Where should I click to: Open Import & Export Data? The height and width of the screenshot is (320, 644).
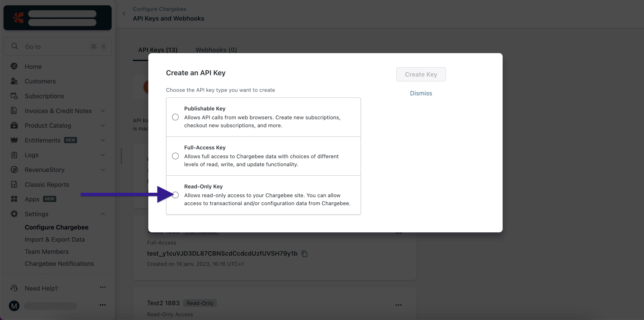point(55,239)
